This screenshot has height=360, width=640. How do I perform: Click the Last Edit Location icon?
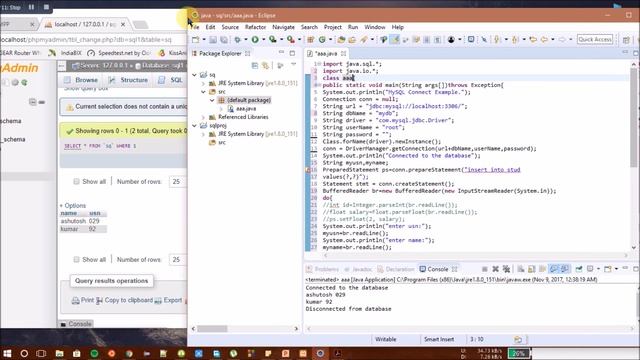click(x=533, y=40)
